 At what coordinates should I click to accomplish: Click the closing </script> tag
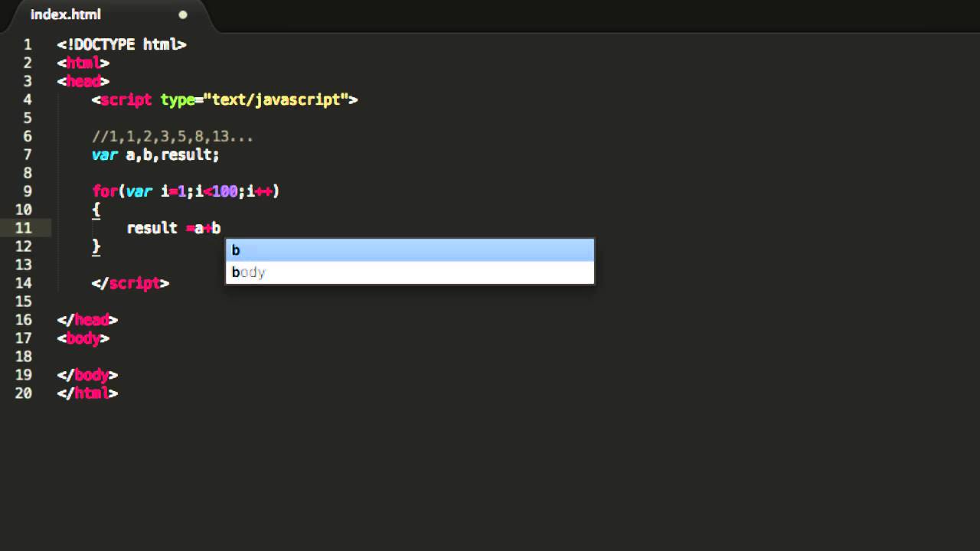coord(130,283)
